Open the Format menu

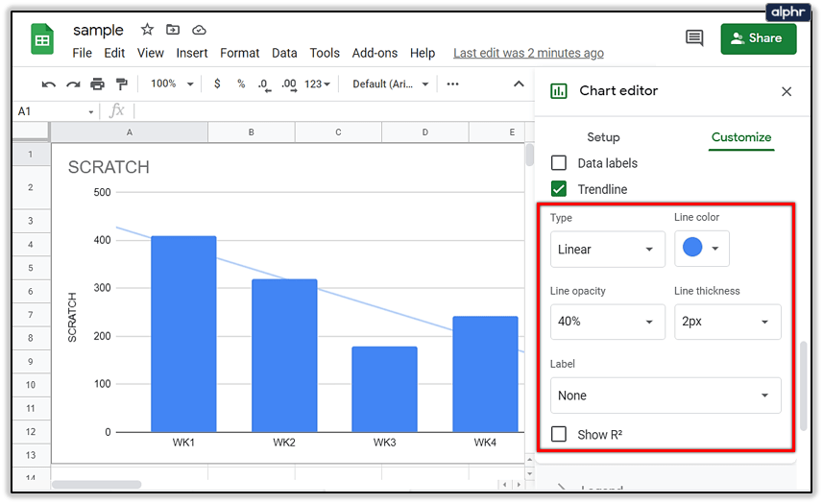pos(239,53)
